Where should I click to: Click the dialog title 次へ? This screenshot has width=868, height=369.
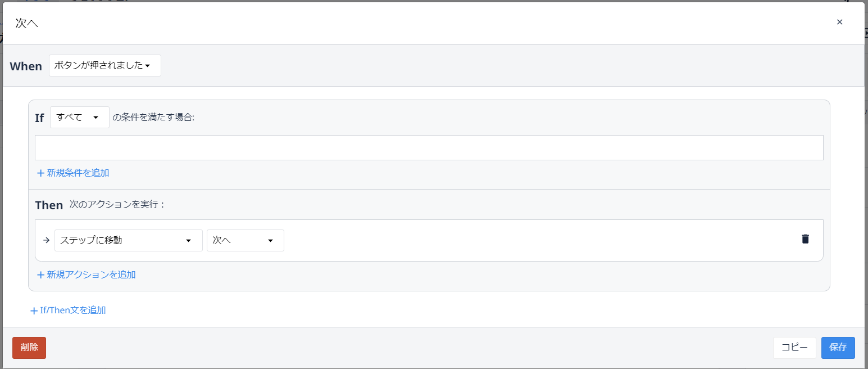(27, 23)
